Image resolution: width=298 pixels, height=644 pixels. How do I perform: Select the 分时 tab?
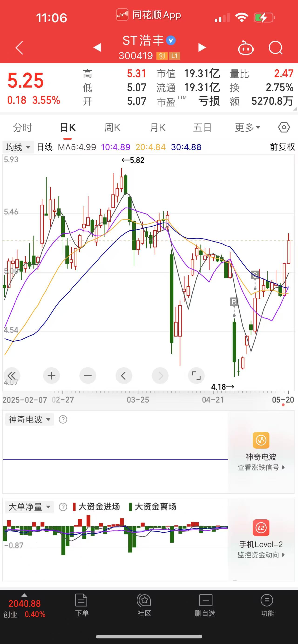coord(23,128)
